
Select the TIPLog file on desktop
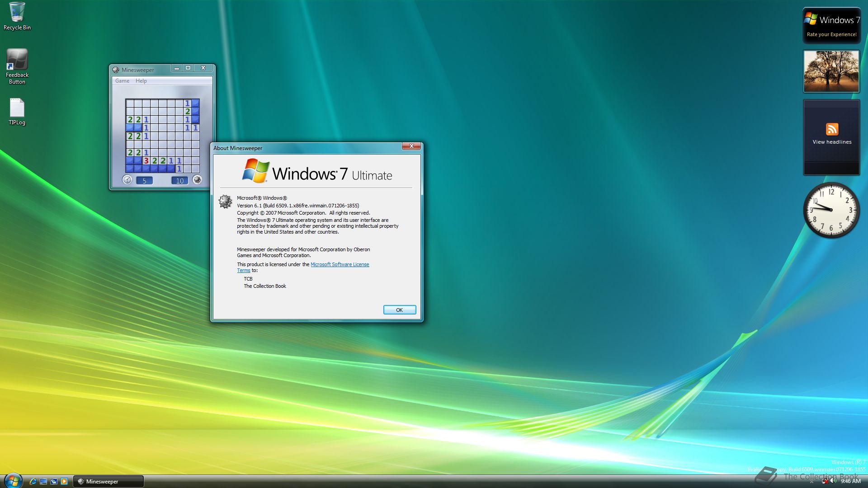pyautogui.click(x=17, y=112)
